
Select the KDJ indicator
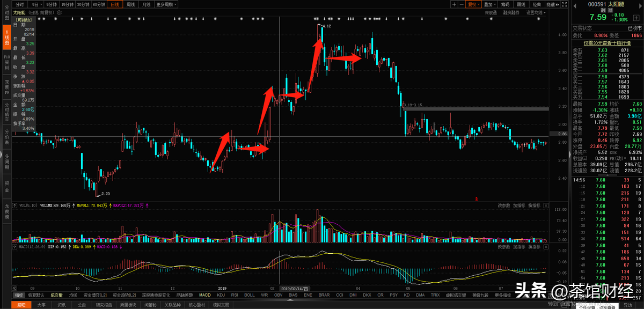pyautogui.click(x=221, y=295)
